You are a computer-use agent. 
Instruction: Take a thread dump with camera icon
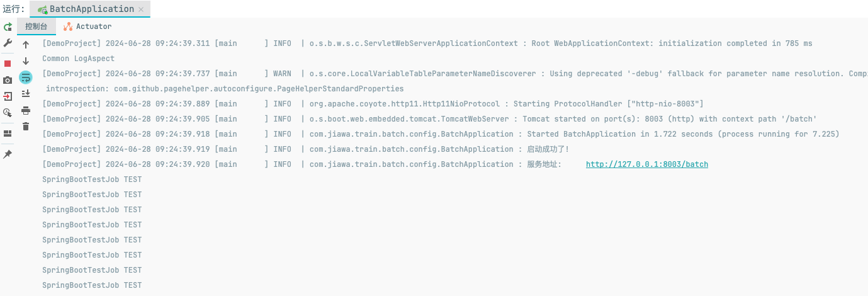8,80
